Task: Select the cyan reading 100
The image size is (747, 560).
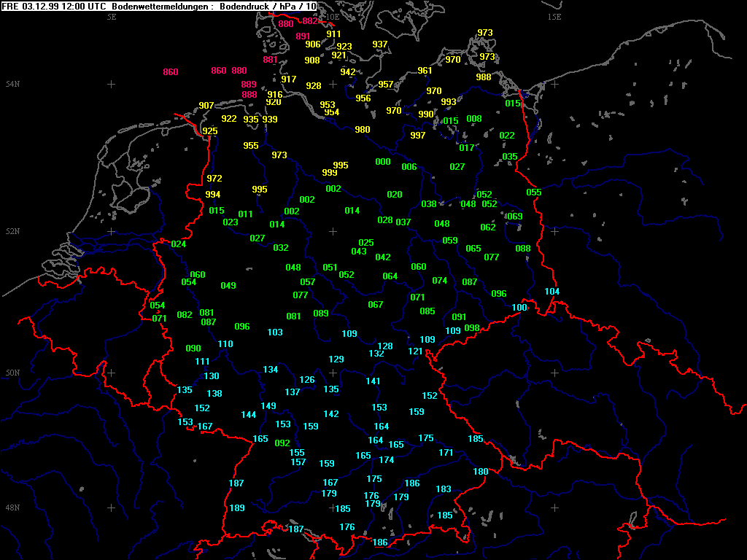Action: click(519, 308)
